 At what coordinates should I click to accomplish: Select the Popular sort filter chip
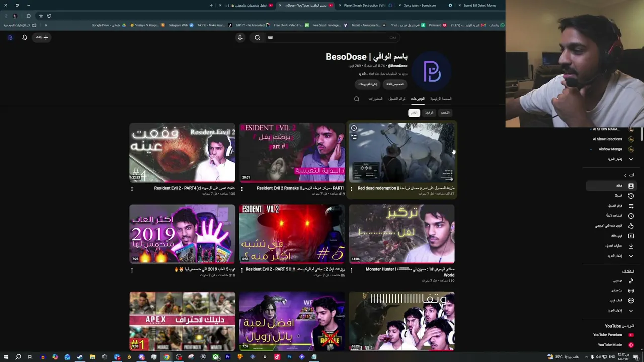(429, 113)
